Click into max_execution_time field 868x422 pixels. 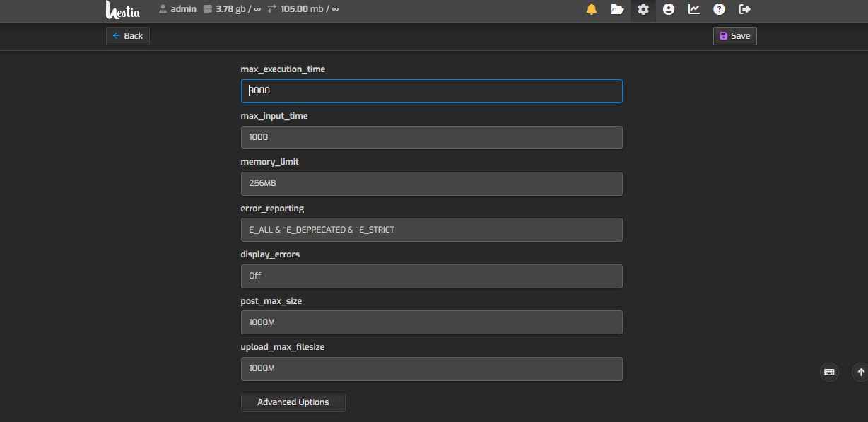[x=431, y=91]
